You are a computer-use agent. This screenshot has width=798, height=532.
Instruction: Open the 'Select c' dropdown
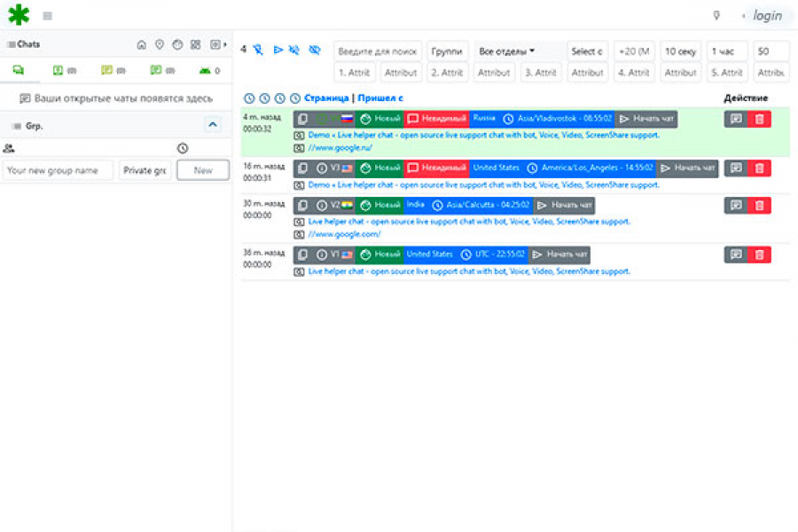pos(587,51)
